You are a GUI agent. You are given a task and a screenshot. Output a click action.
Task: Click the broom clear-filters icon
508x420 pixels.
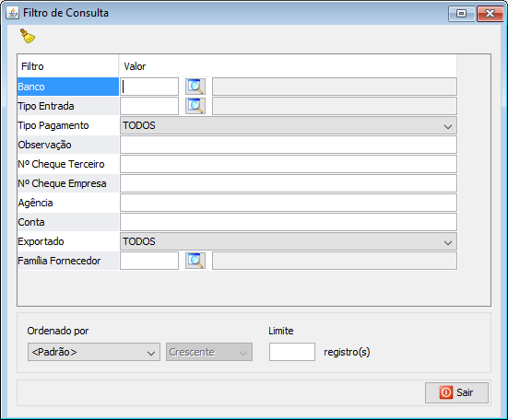pyautogui.click(x=28, y=36)
